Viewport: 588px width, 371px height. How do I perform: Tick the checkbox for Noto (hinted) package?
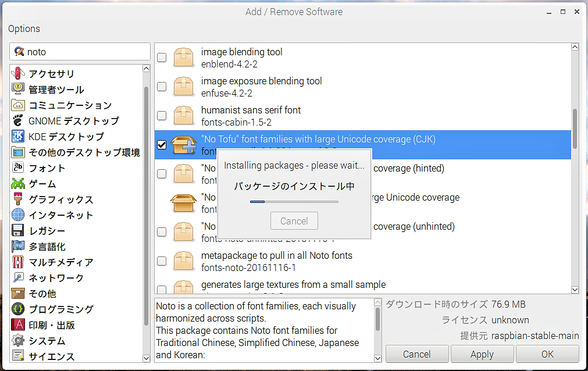[x=162, y=174]
